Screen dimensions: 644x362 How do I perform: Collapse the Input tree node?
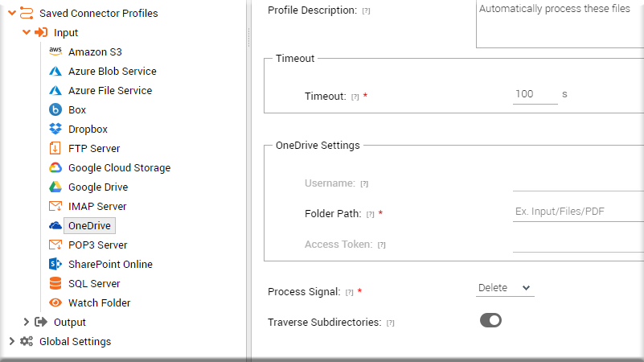click(27, 32)
